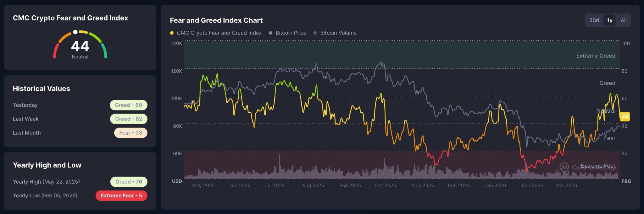Toggle Bitcoin Volume series in legend
This screenshot has width=644, height=214.
pos(335,33)
